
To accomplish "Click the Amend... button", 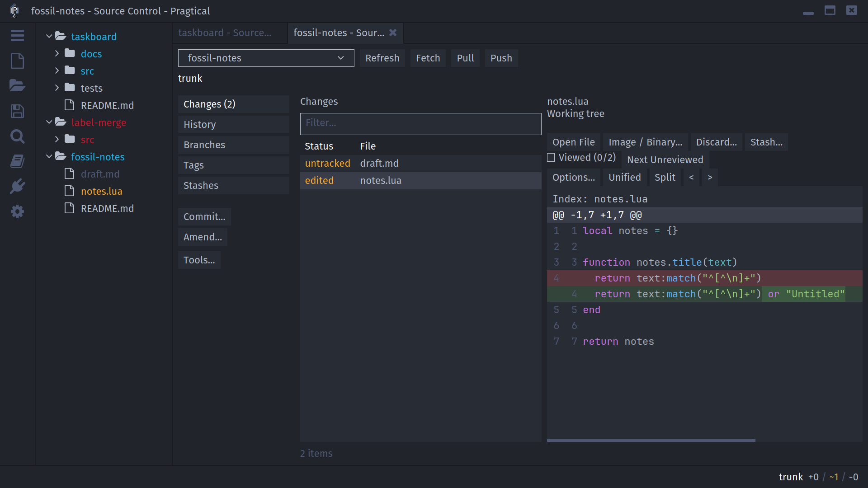I will point(203,237).
